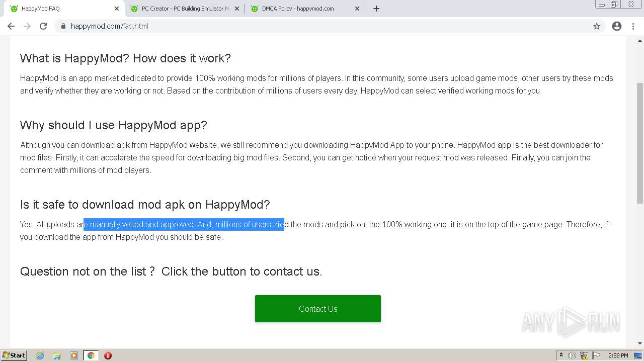
Task: Click the scrollbar down arrow
Action: (x=640, y=343)
